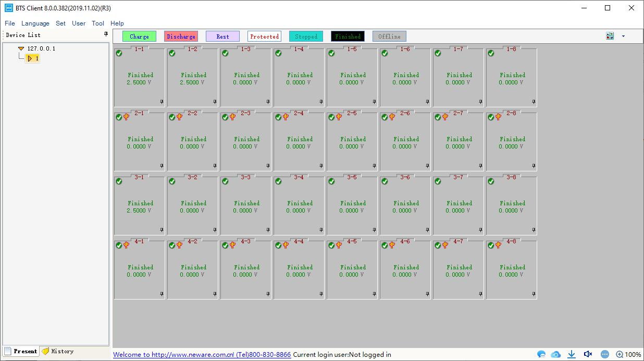Open the Language menu
644x361 pixels.
click(x=35, y=23)
